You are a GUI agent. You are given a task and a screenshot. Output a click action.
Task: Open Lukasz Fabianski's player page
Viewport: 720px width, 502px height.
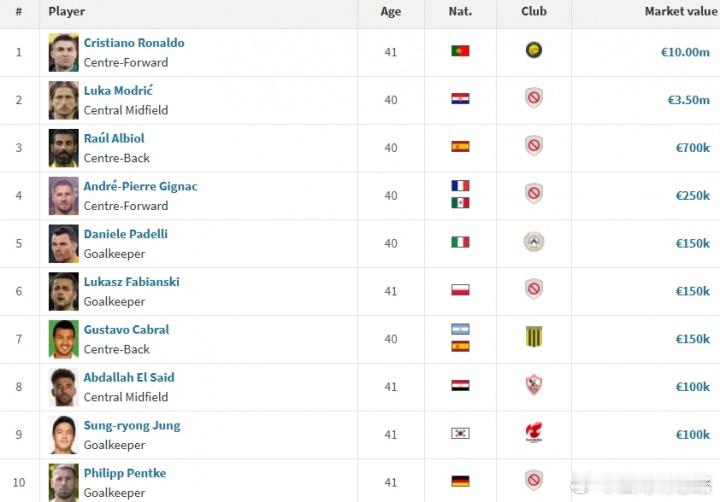click(x=131, y=282)
